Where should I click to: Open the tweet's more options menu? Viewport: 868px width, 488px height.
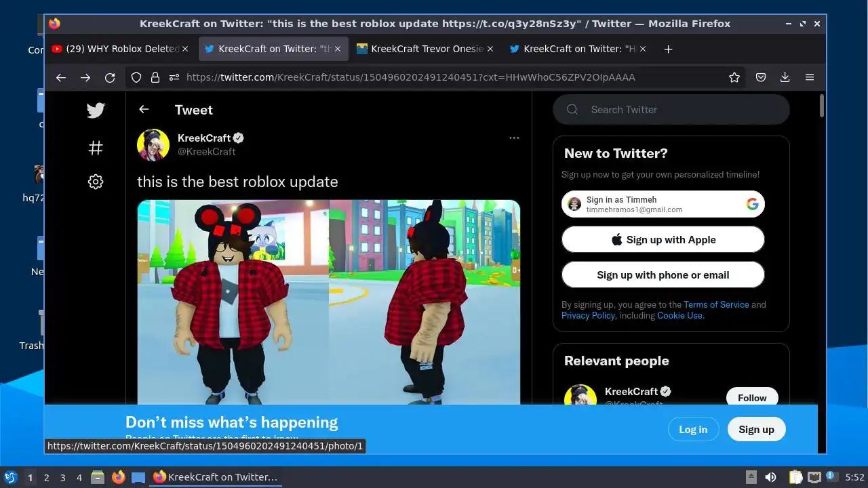(x=514, y=138)
